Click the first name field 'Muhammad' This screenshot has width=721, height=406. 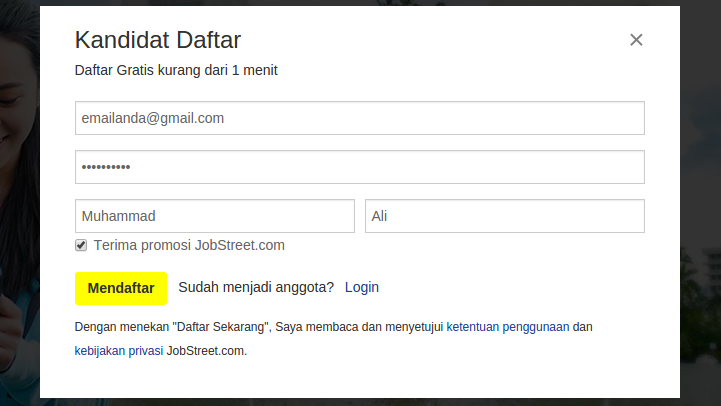coord(215,216)
